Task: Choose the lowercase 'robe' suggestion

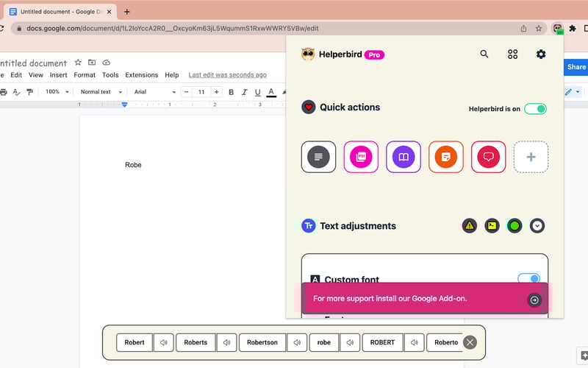Action: click(x=324, y=342)
